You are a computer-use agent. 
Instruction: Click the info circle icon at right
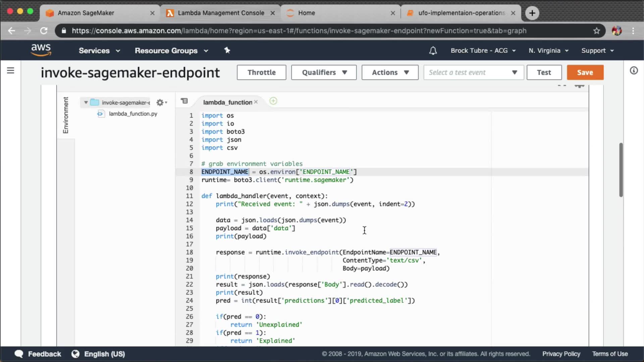pyautogui.click(x=634, y=70)
